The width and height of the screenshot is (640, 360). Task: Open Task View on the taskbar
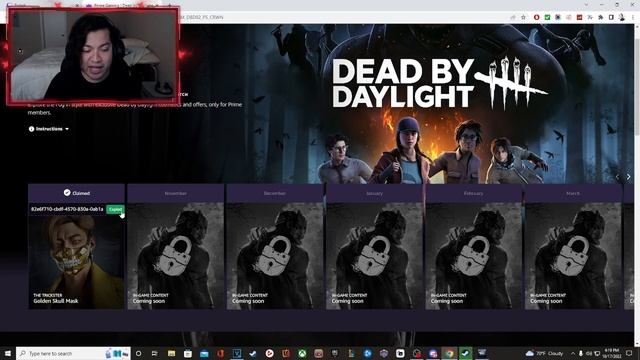[155, 353]
